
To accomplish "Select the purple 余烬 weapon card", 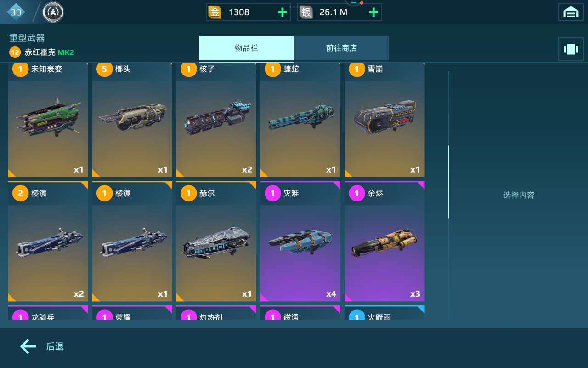I will pyautogui.click(x=384, y=241).
